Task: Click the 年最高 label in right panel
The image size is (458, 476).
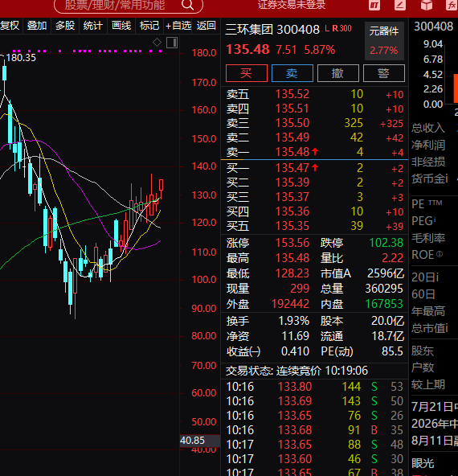Action: [428, 311]
